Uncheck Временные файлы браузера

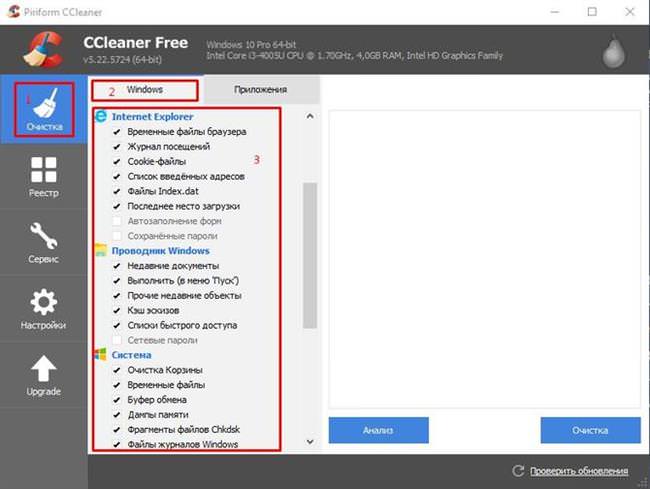[x=117, y=132]
